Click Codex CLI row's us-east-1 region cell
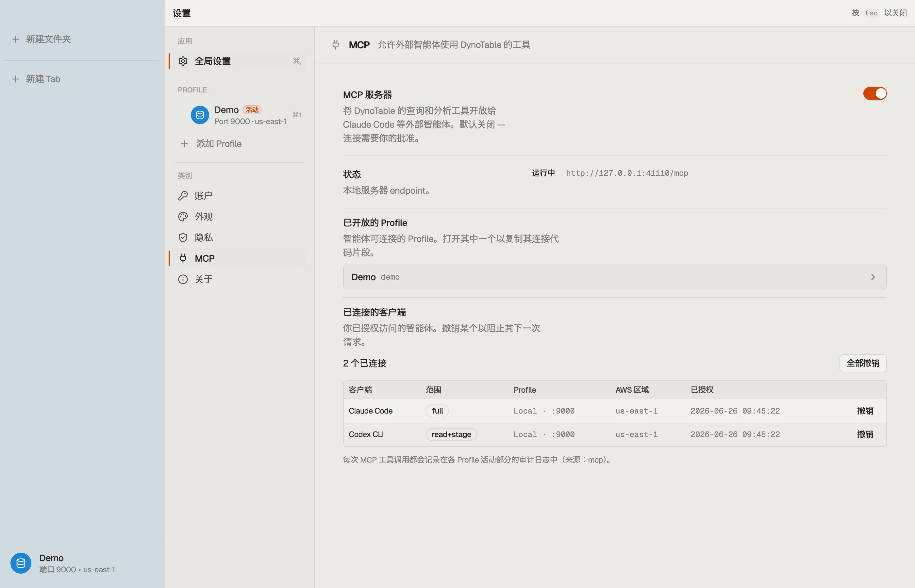Screen dimensions: 915x588 point(636,434)
